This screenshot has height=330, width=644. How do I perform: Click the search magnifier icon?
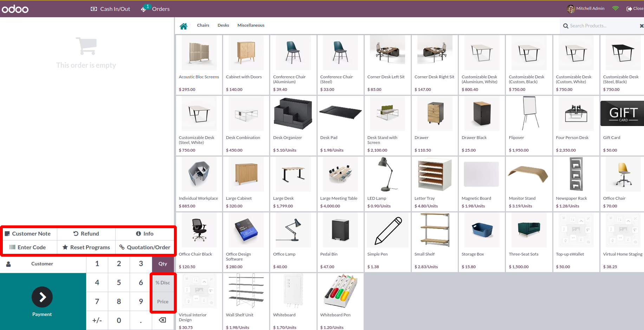(566, 26)
